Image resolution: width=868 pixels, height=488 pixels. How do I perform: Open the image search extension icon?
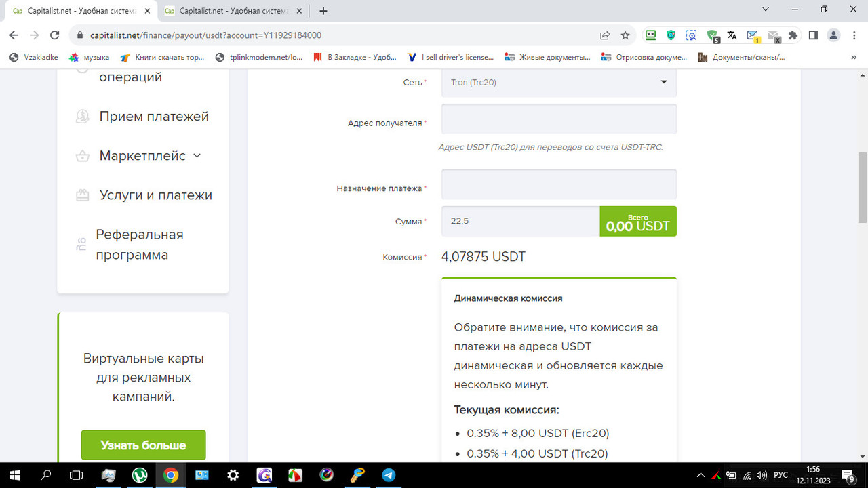(x=691, y=35)
